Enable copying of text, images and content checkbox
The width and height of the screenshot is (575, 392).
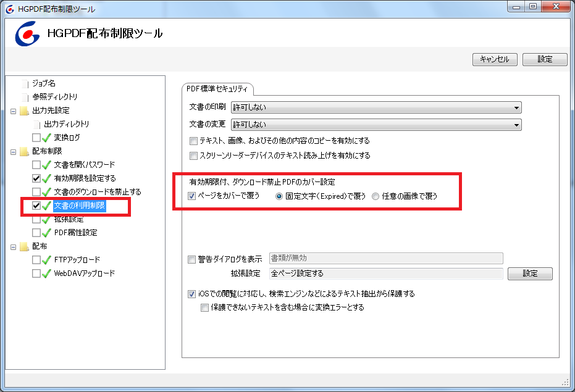point(193,141)
